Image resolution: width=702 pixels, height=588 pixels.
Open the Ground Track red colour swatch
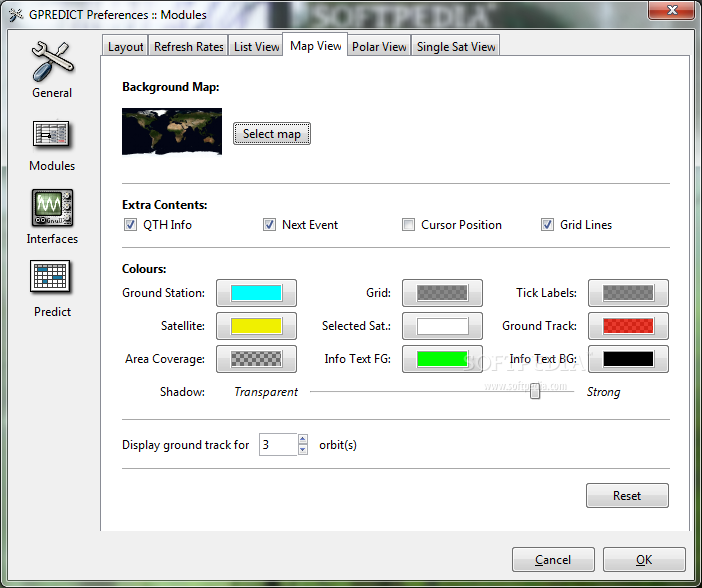coord(628,326)
